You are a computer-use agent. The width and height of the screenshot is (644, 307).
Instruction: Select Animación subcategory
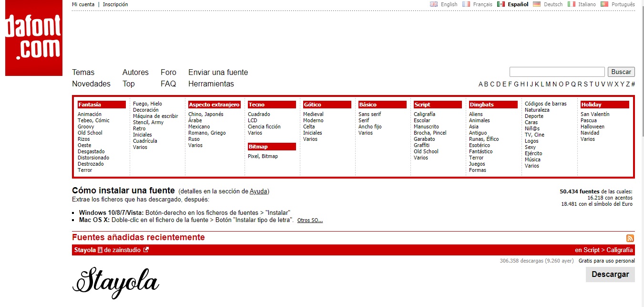[90, 114]
